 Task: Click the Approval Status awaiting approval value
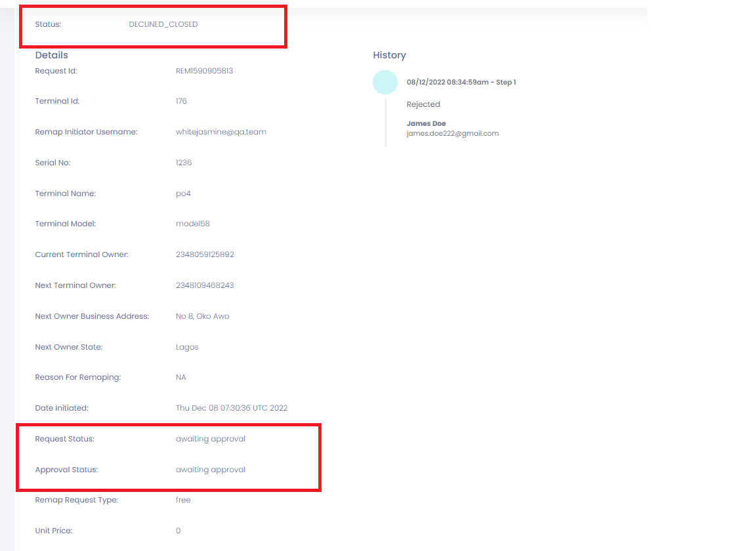coord(210,470)
